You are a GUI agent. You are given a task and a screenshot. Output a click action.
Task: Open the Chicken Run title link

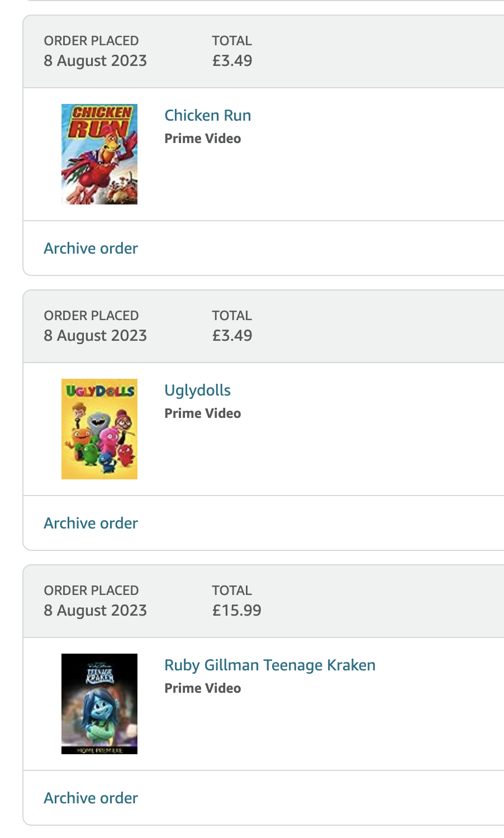[208, 116]
